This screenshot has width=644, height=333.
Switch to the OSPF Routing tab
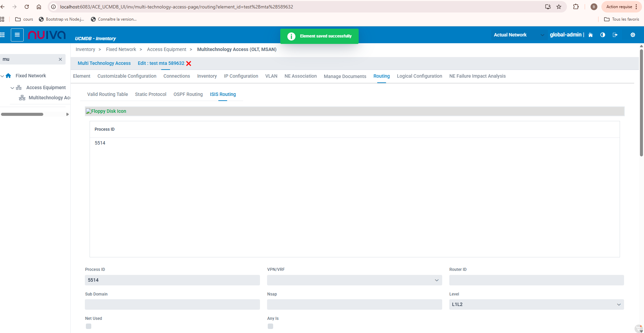point(188,94)
